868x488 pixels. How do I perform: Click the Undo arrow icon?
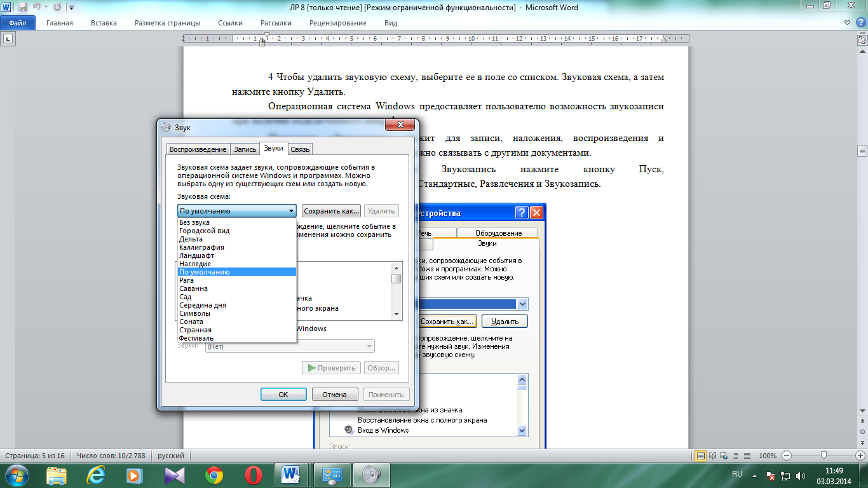pyautogui.click(x=37, y=7)
